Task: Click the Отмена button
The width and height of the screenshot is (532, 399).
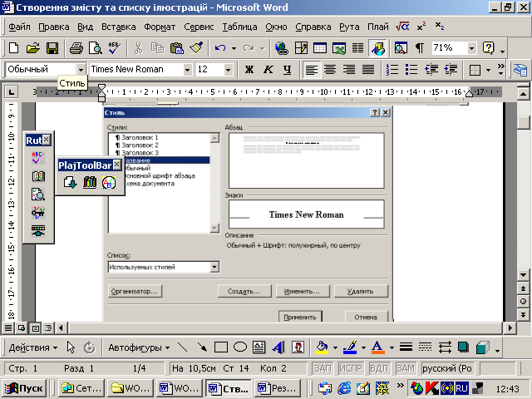Action: tap(366, 317)
